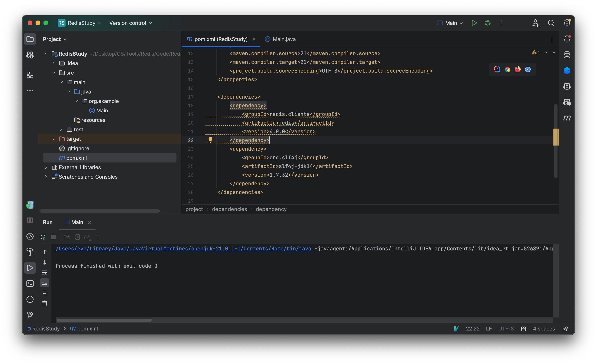Click the Run console horizontal scrollbar
597x364 pixels.
[x=104, y=320]
